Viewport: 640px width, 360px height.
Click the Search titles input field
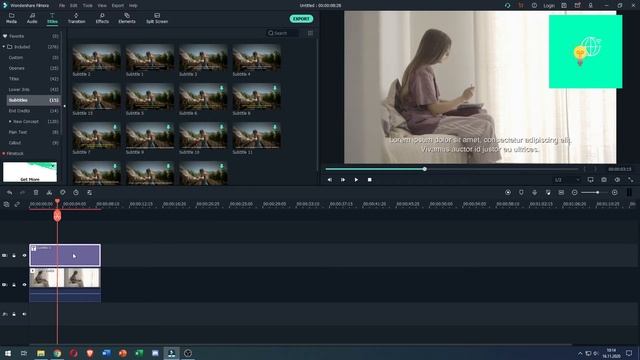282,33
